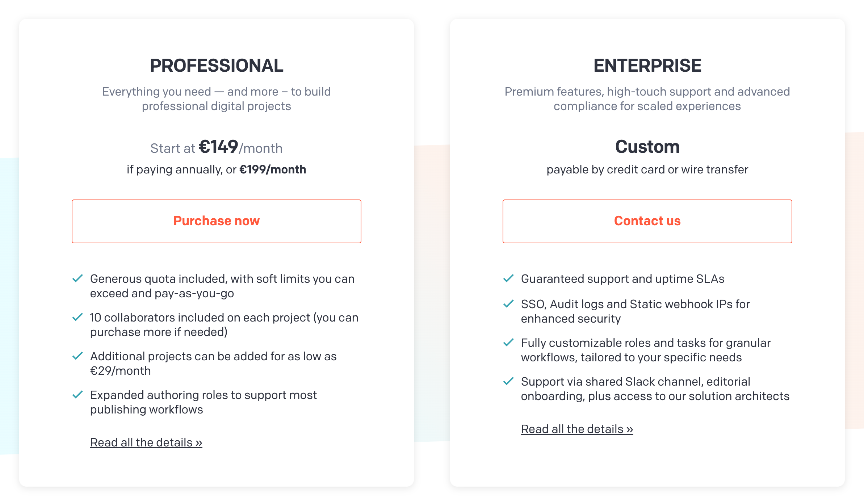Click the €199/month bold price text
Image resolution: width=864 pixels, height=504 pixels.
coord(273,169)
